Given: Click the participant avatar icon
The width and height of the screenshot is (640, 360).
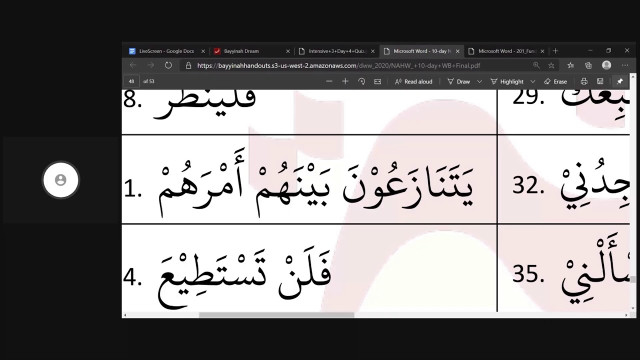Looking at the screenshot, I should (61, 180).
